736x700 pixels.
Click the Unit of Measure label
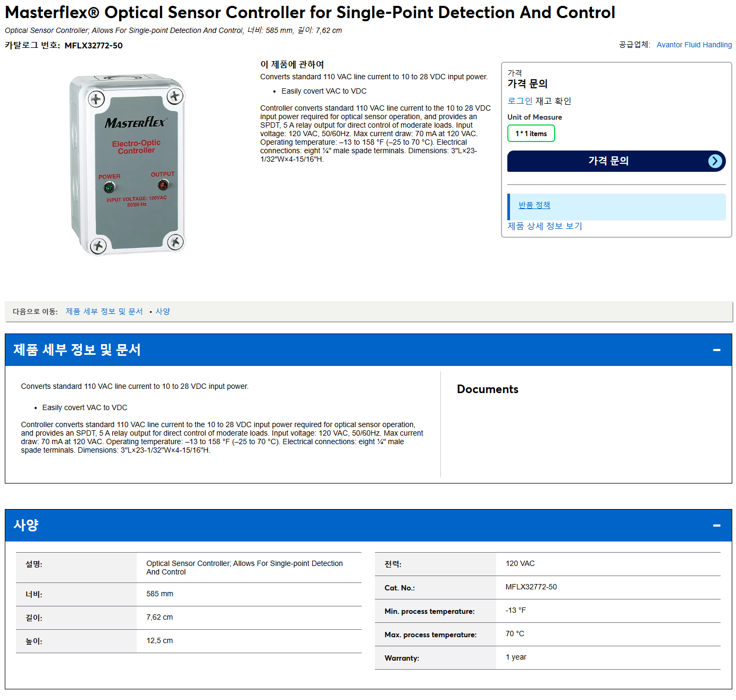534,117
